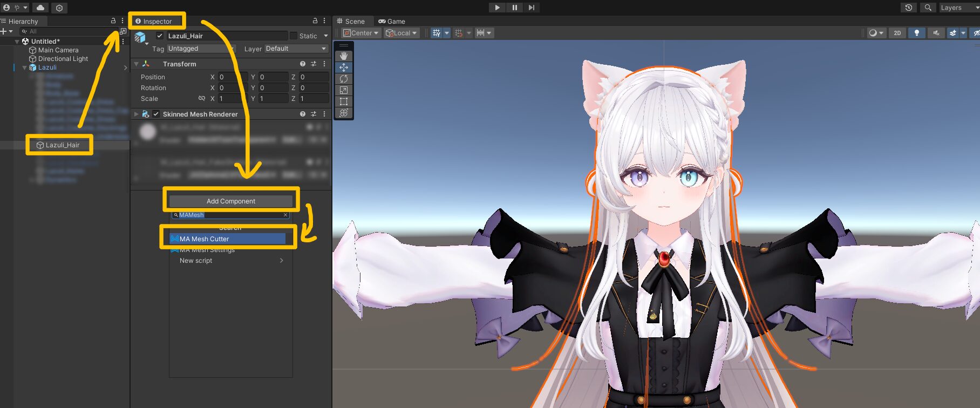Select the Scale tool
The image size is (980, 408).
(344, 90)
